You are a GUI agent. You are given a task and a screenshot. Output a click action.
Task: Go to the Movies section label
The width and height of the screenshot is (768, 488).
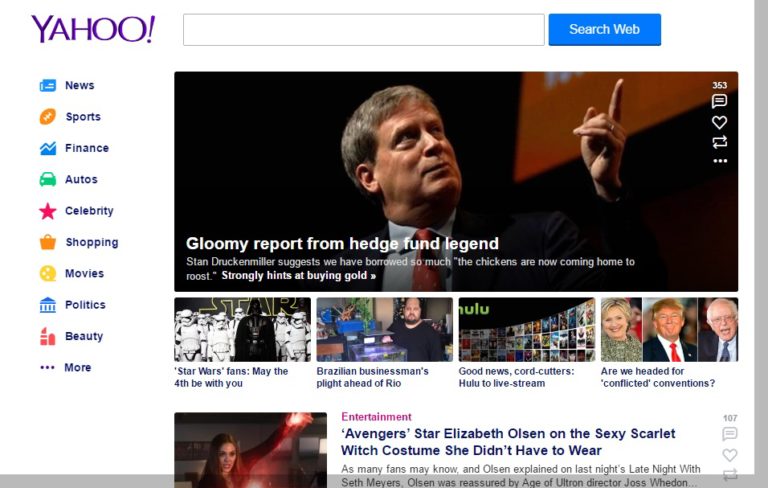tap(84, 273)
